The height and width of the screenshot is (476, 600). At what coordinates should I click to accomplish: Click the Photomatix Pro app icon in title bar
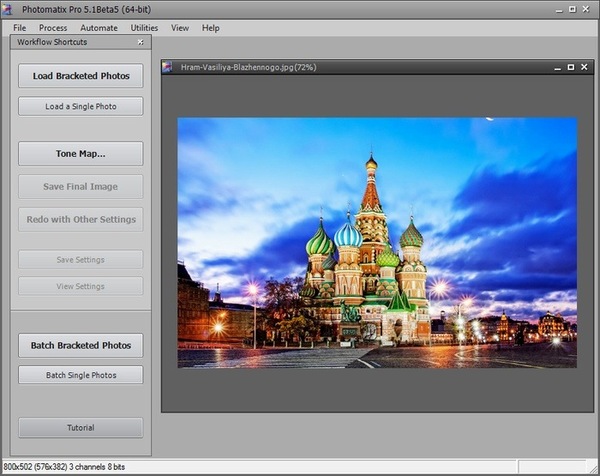pyautogui.click(x=9, y=8)
